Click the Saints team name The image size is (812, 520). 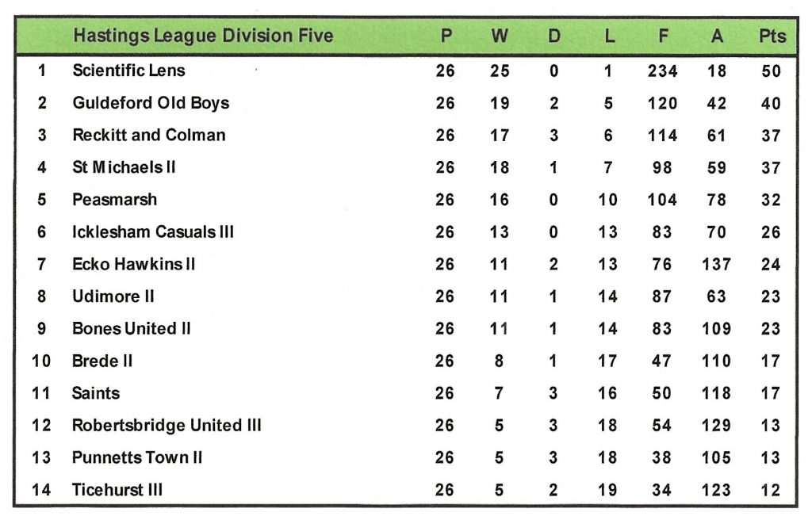pos(96,393)
